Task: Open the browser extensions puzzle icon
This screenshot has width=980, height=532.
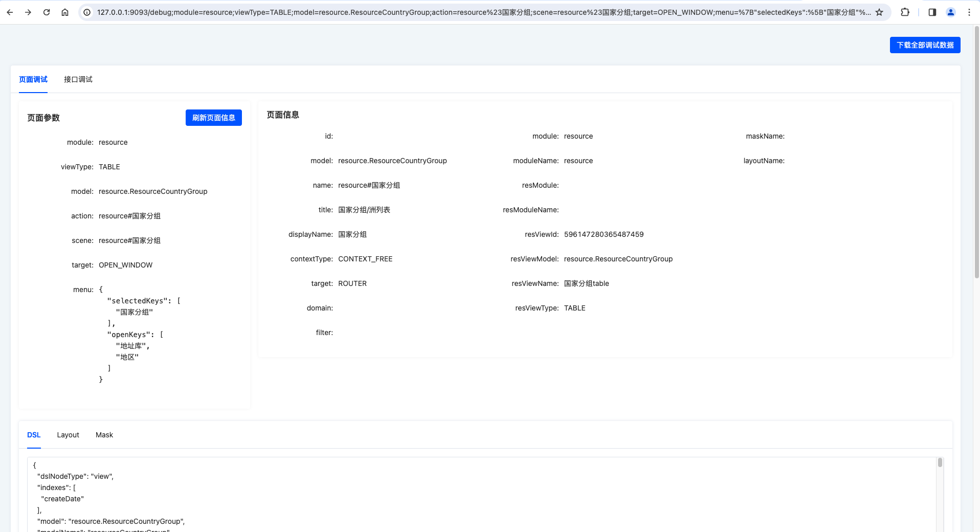Action: click(905, 12)
